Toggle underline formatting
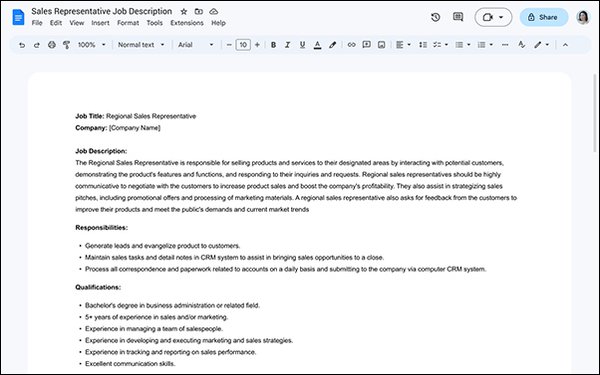Viewport: 600px width, 375px height. (302, 45)
